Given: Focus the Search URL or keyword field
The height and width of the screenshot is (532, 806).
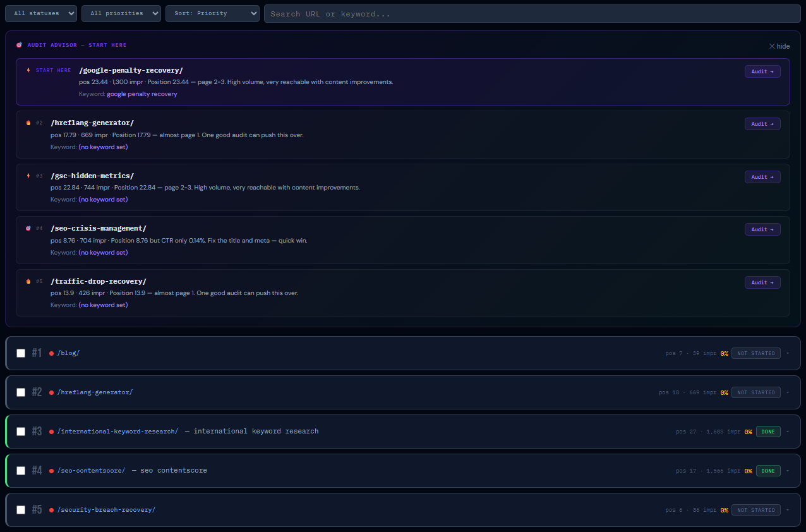Looking at the screenshot, I should [x=531, y=13].
